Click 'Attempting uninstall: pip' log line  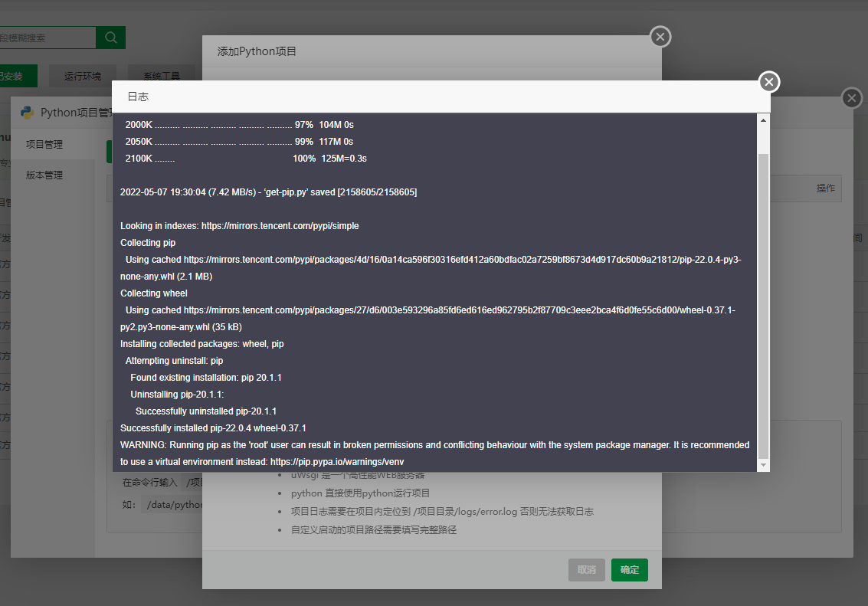pos(175,360)
